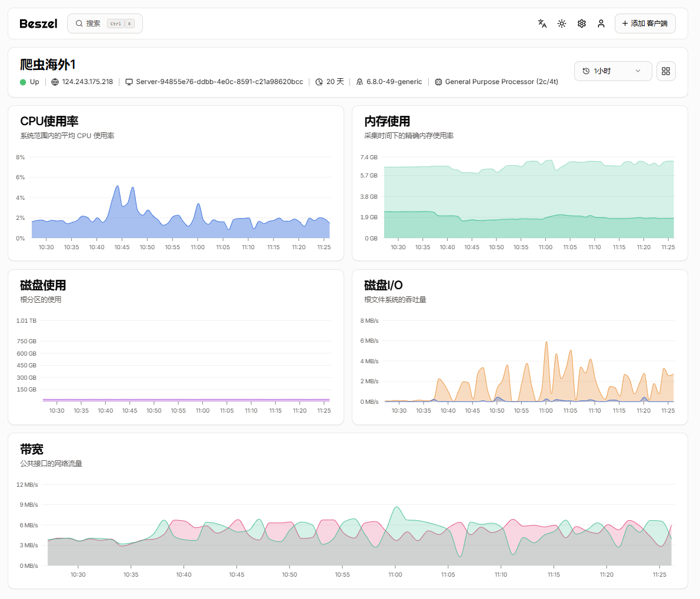Expand the 1小时 time range dropdown
Viewport: 700px width, 599px height.
[x=612, y=71]
